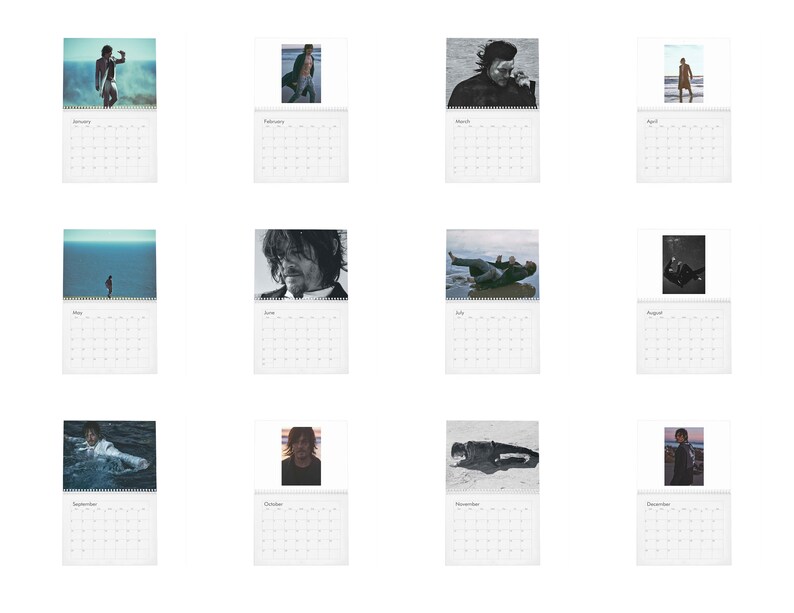Select the April date grid
Viewport: 794px width, 613px height.
[x=684, y=150]
